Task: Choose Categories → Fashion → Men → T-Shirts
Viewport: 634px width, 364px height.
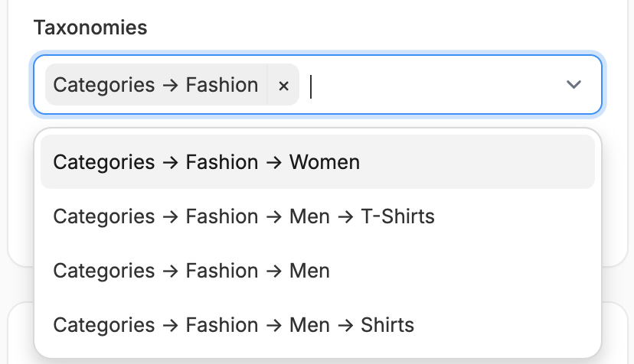Action: 318,216
